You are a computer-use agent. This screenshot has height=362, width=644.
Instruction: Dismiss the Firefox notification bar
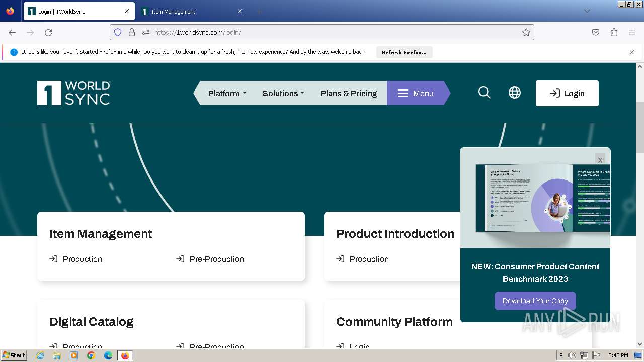pyautogui.click(x=632, y=52)
